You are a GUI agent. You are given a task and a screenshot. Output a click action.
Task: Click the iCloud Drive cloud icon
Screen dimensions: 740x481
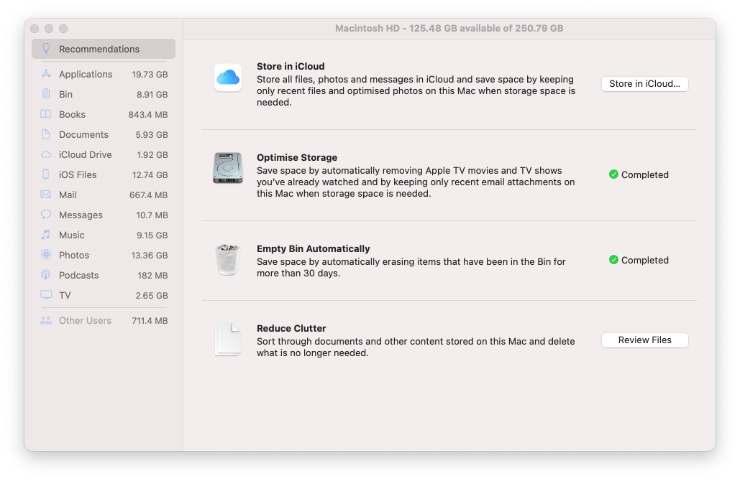[x=46, y=154]
